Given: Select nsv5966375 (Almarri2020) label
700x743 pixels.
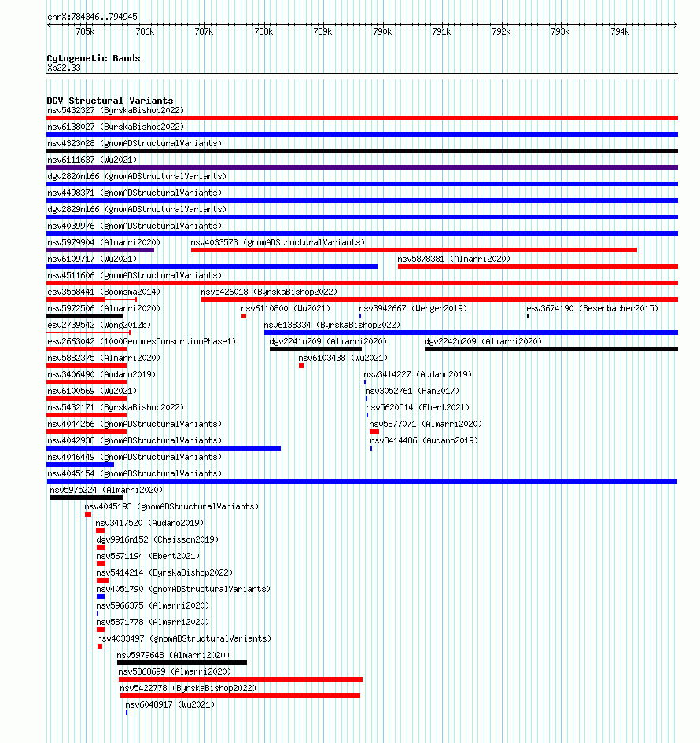Looking at the screenshot, I should tap(153, 605).
